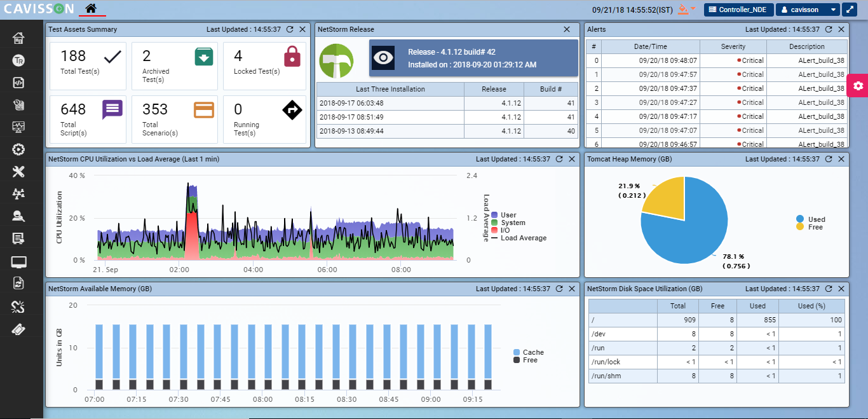Click the Last Three Installation column header
Viewport: 868px width, 419px height.
pyautogui.click(x=390, y=89)
